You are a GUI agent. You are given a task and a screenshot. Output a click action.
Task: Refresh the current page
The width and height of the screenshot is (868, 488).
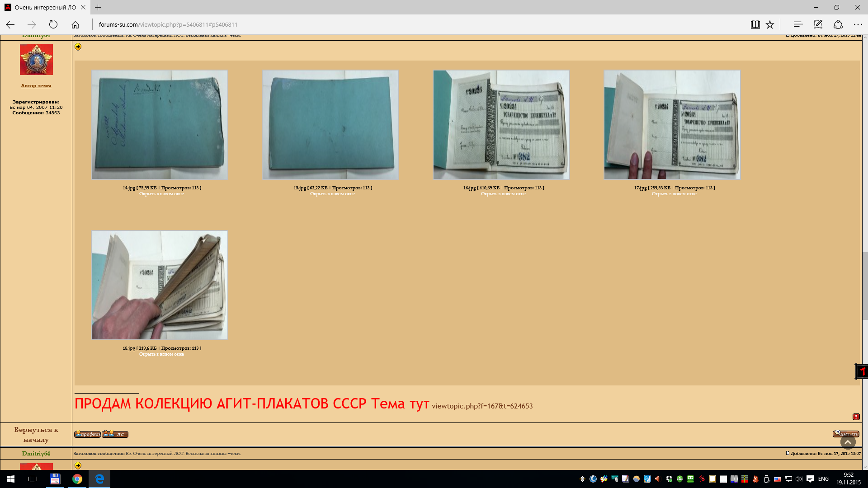(53, 24)
